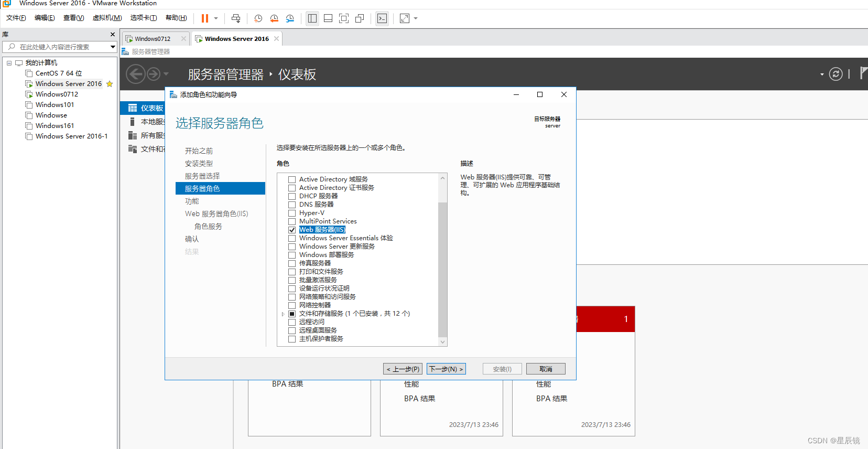
Task: Select CentOS 7 64 位 in the library
Action: pyautogui.click(x=59, y=73)
